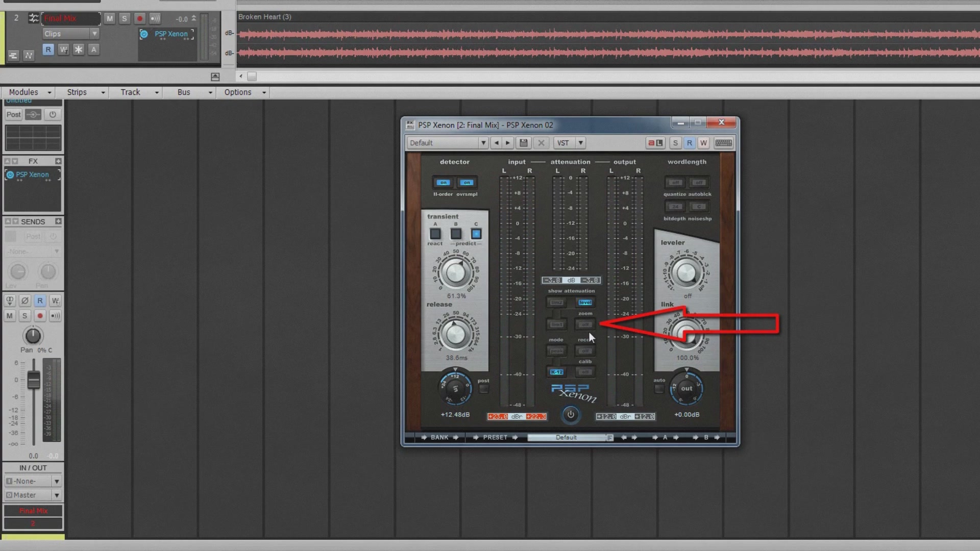The width and height of the screenshot is (980, 551).
Task: Toggle detector II-order on button
Action: point(443,183)
